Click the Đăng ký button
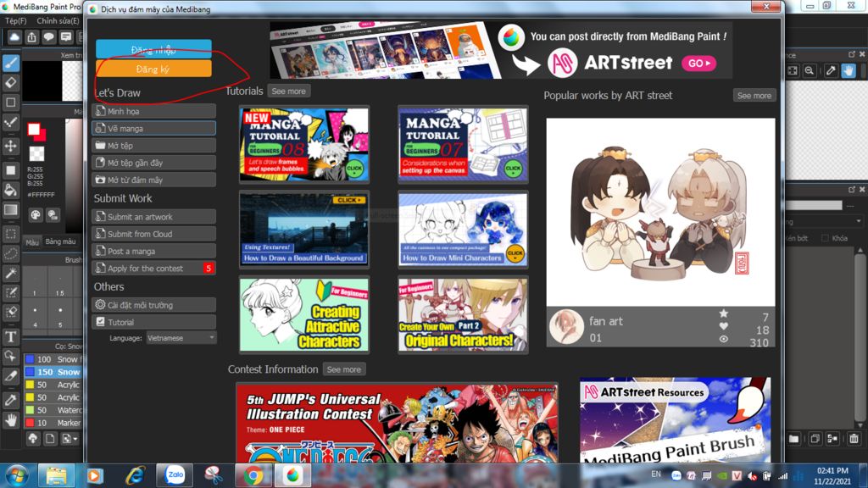Screen dimensions: 868x488 153,69
